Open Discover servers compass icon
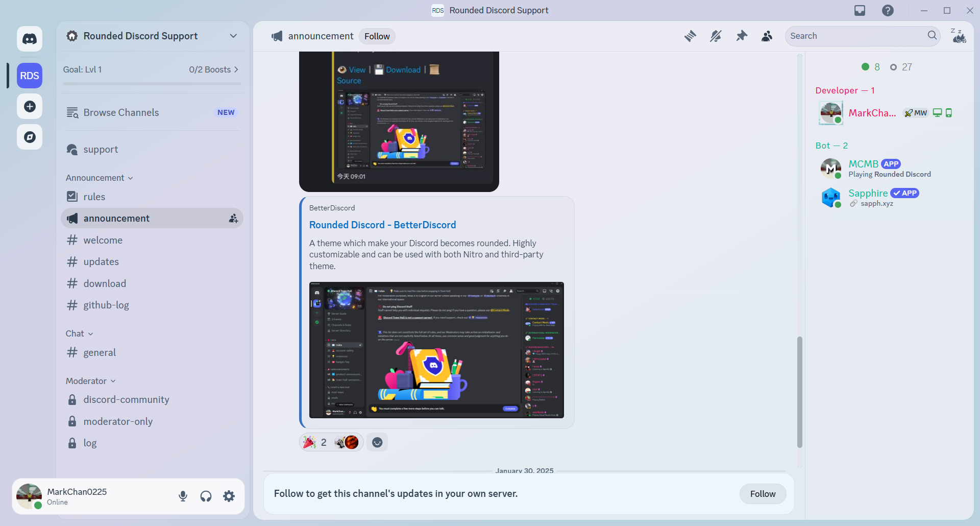The image size is (980, 526). click(x=30, y=137)
